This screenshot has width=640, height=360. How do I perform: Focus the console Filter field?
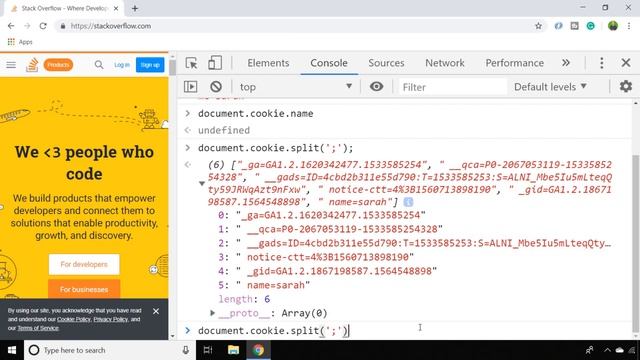pos(452,87)
